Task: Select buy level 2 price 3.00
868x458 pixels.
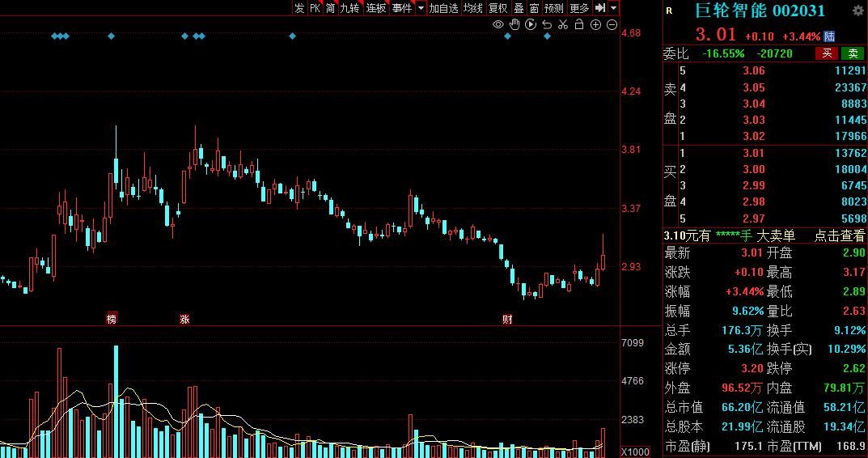Action: 753,169
